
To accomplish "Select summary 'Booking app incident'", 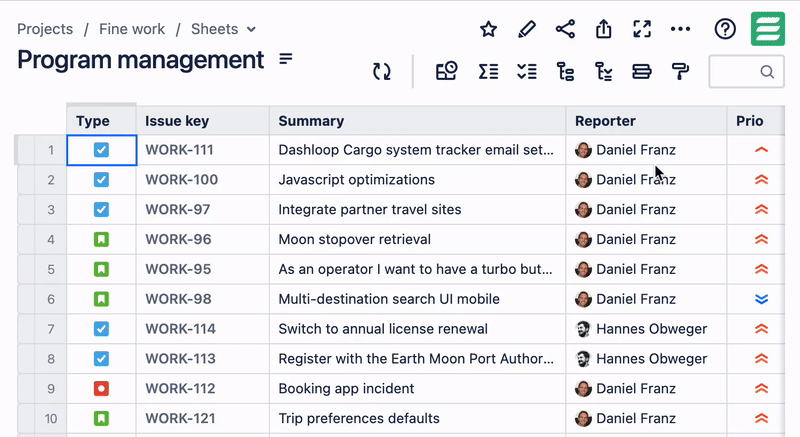I will pyautogui.click(x=346, y=389).
